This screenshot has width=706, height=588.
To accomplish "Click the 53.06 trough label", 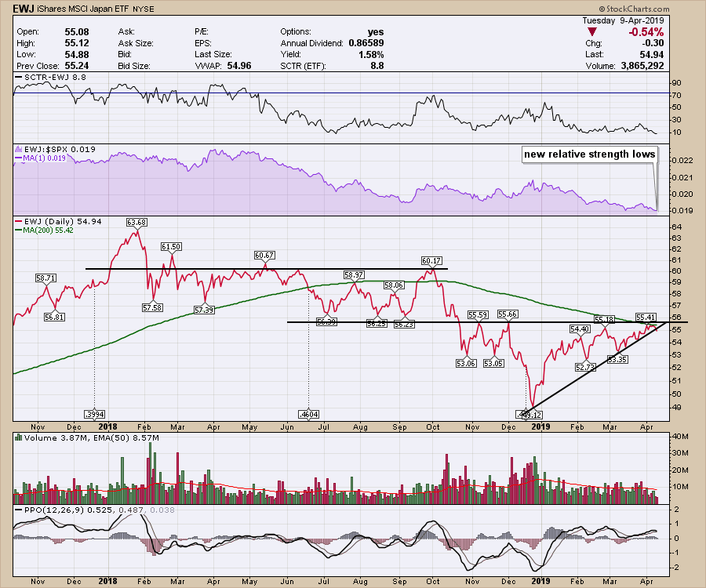I will point(466,363).
